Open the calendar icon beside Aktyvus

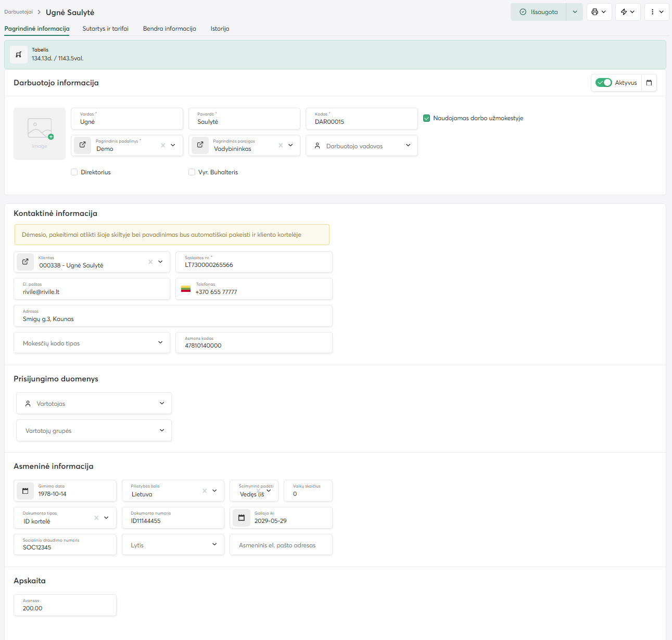click(x=649, y=83)
